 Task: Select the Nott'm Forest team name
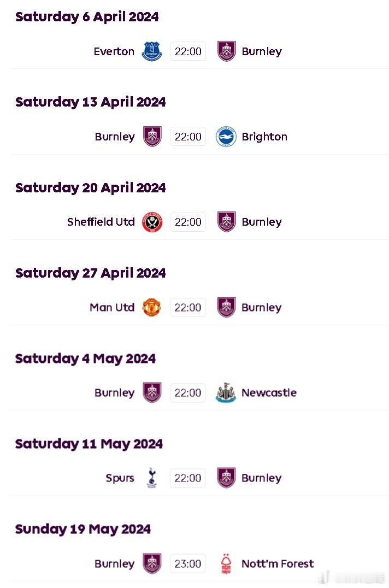tap(278, 563)
